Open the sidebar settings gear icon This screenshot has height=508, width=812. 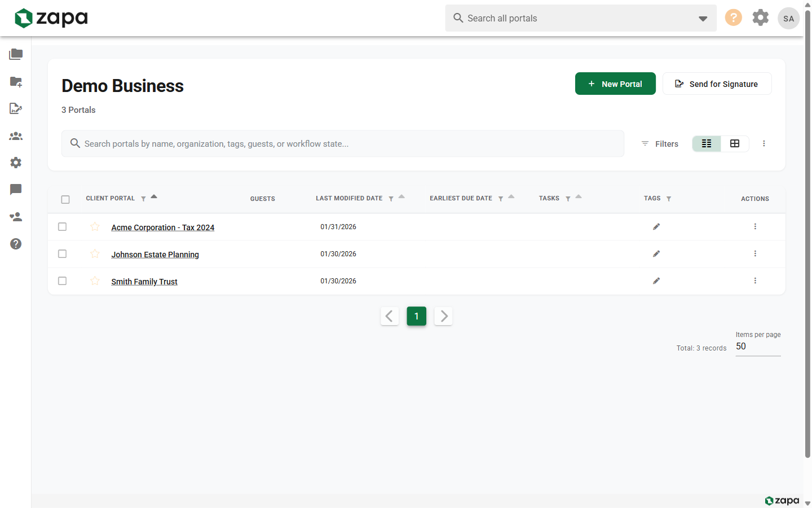pyautogui.click(x=16, y=163)
